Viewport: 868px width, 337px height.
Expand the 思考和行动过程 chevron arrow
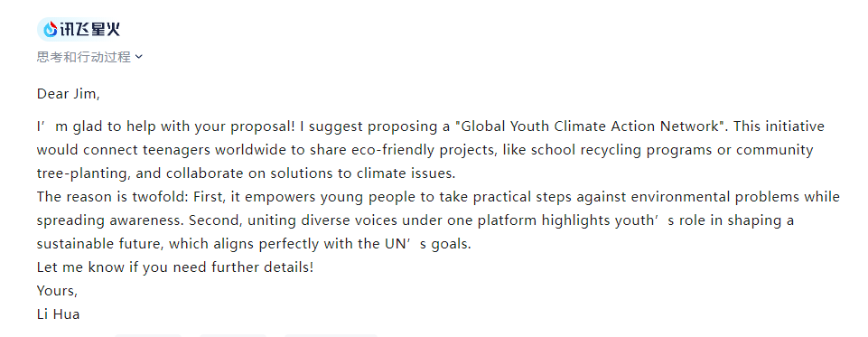click(138, 56)
